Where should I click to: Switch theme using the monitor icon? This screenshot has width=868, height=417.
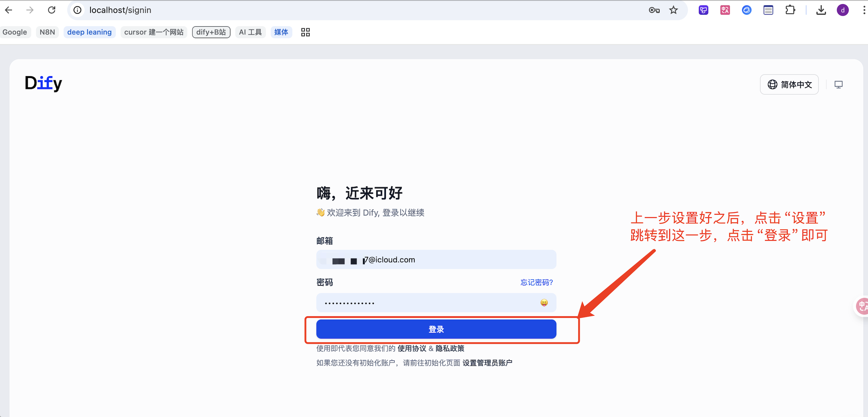[x=838, y=84]
